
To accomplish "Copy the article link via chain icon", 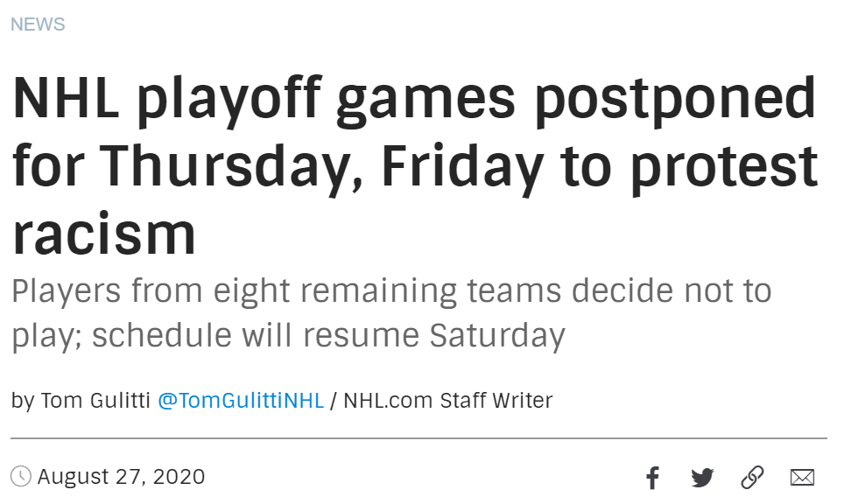I will pos(752,478).
